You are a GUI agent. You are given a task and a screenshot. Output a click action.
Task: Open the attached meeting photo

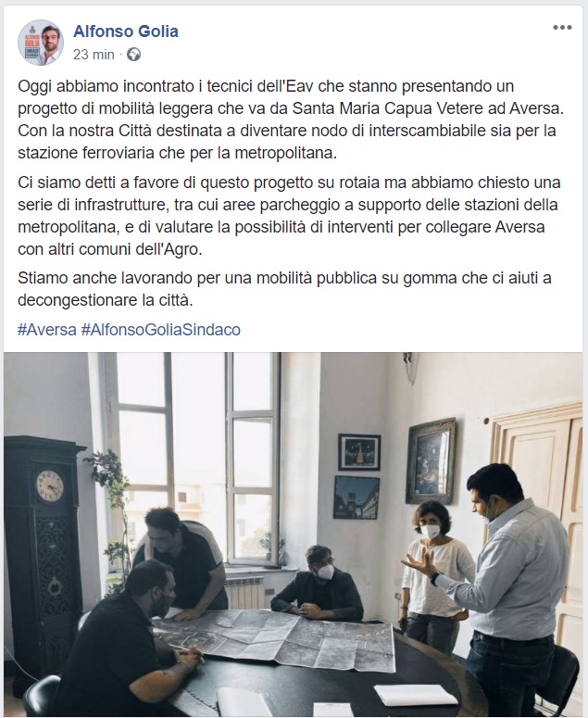click(x=293, y=535)
